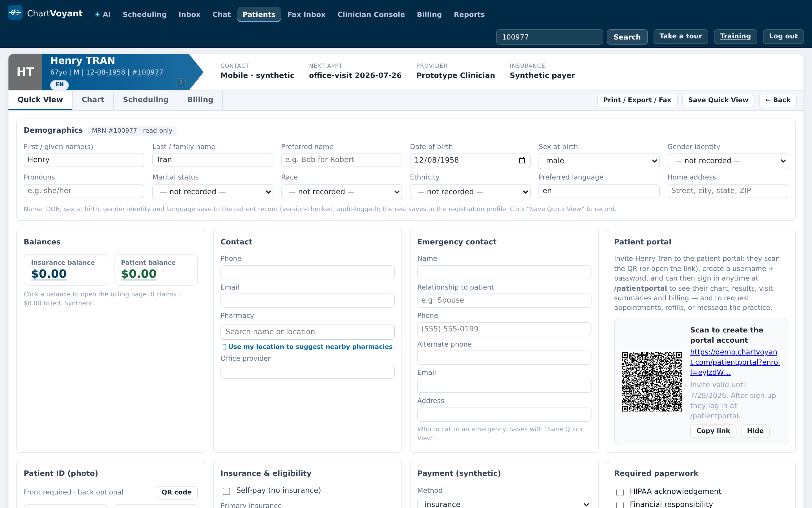Use my location to suggest nearby pharmacies

coord(307,347)
